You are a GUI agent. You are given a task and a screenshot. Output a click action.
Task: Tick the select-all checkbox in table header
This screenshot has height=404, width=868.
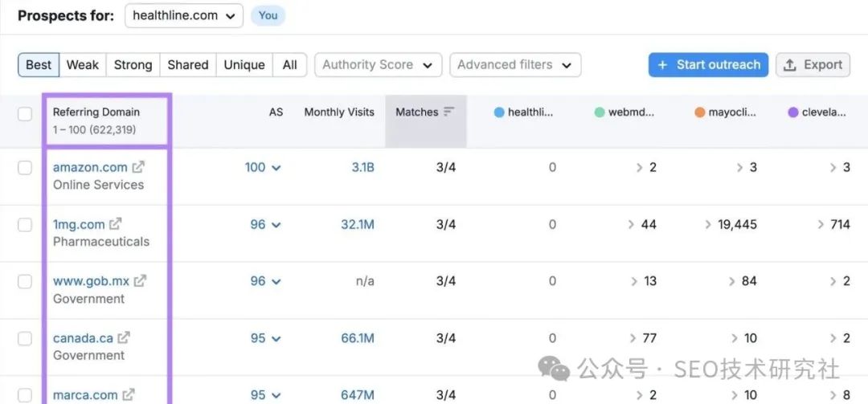point(25,114)
